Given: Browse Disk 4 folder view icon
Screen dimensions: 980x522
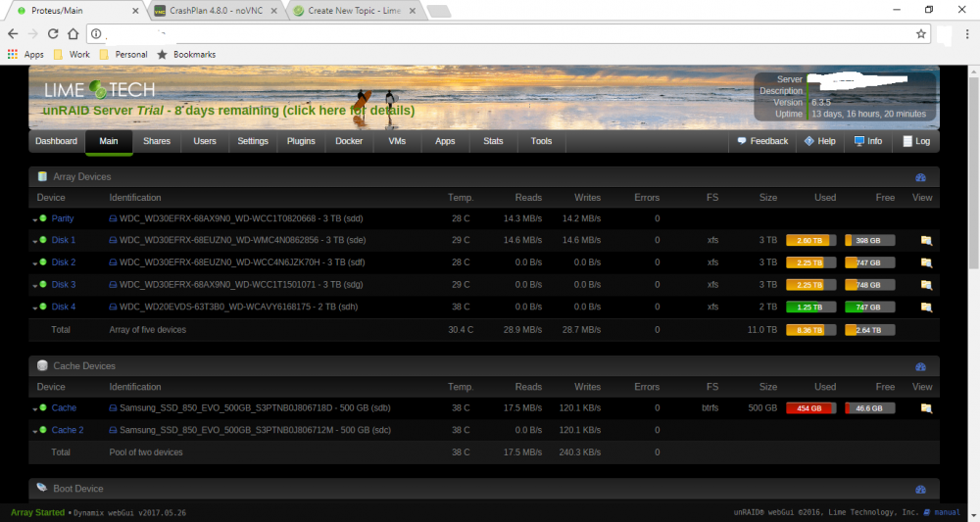Looking at the screenshot, I should 926,308.
